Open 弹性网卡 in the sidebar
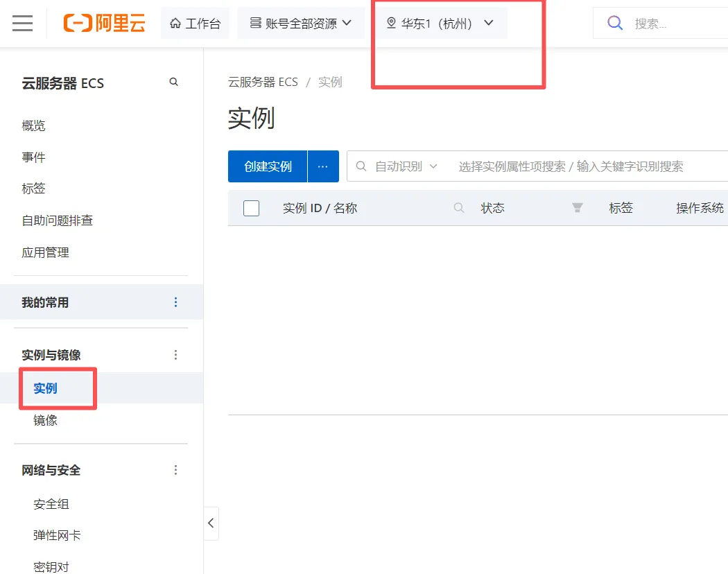 coord(57,535)
